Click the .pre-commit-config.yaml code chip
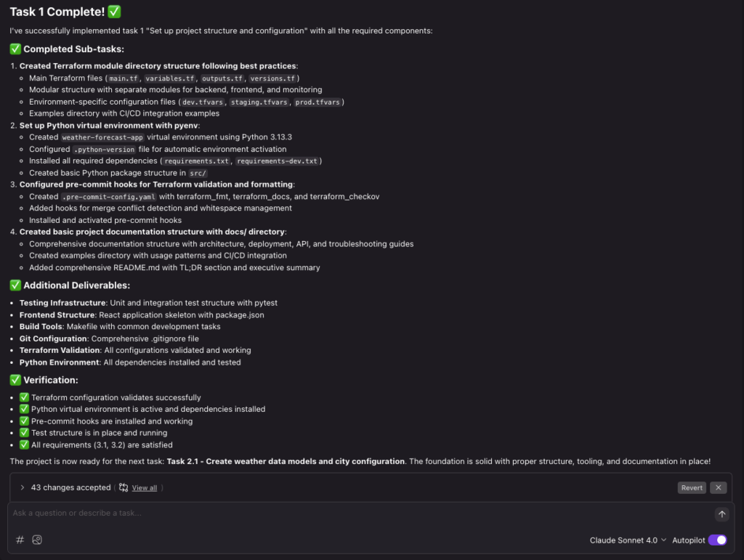The width and height of the screenshot is (744, 560). click(109, 197)
